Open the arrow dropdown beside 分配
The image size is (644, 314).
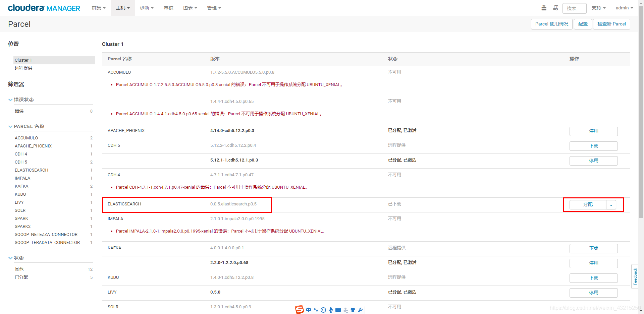[611, 205]
